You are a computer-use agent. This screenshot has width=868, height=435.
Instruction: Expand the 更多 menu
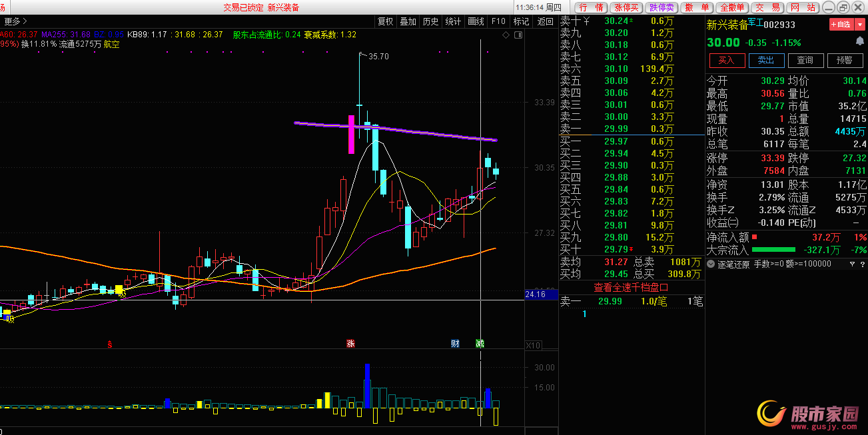point(15,21)
